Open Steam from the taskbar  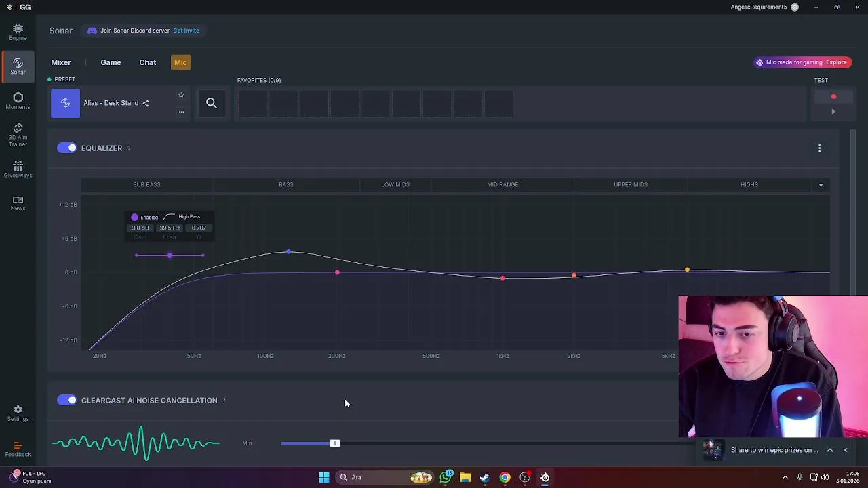coord(485,477)
